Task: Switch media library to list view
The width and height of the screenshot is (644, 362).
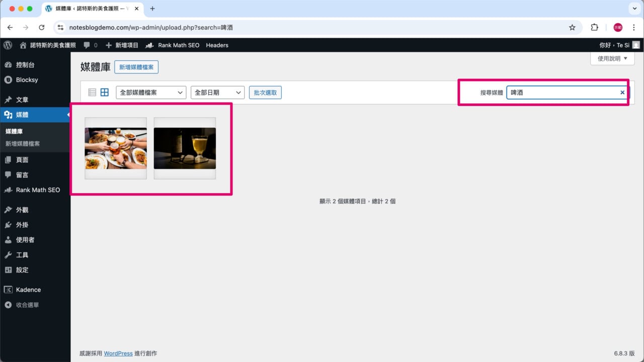Action: (x=92, y=93)
